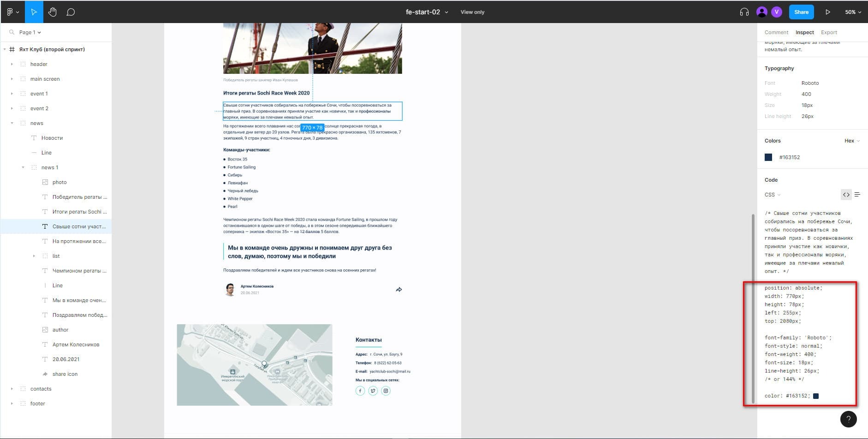Click the purple V user avatar
Image resolution: width=868 pixels, height=439 pixels.
point(777,12)
